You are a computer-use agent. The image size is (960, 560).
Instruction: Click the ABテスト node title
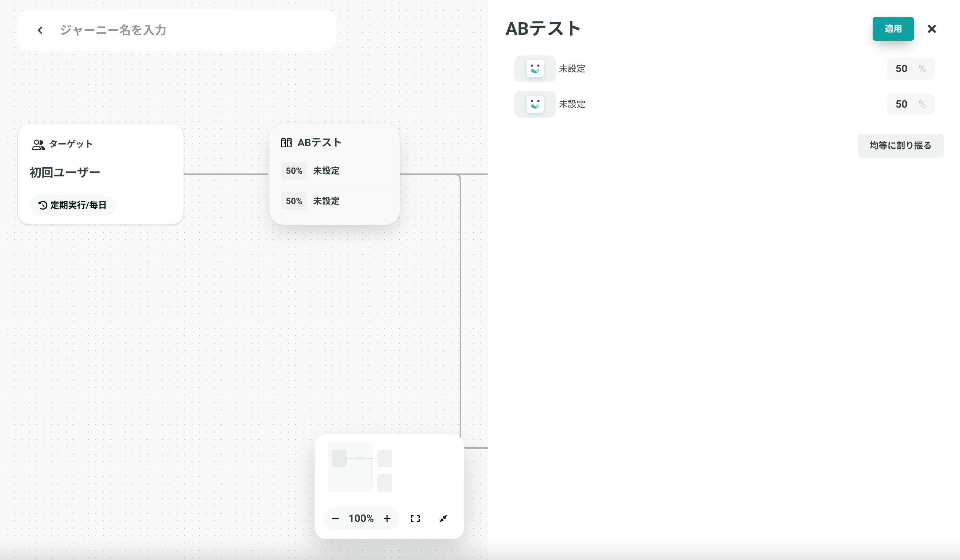point(319,143)
